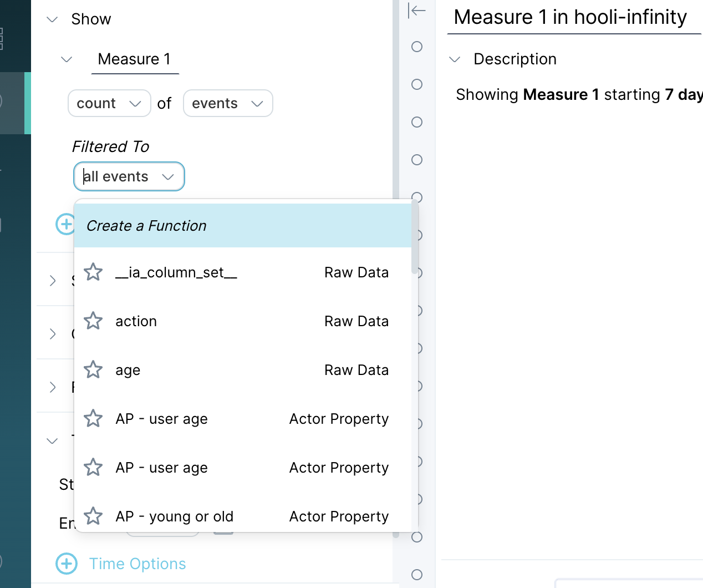Select the bottom-most circle radio button
This screenshot has height=588, width=703.
(417, 575)
